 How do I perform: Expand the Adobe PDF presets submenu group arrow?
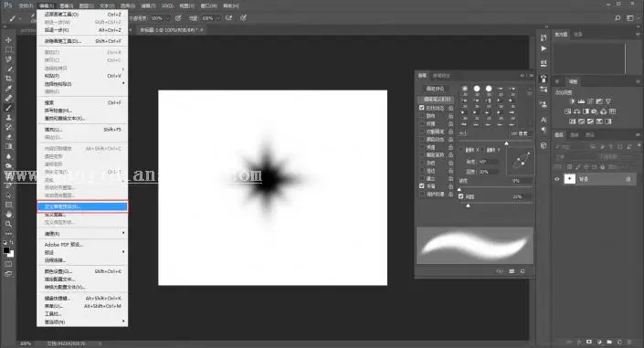(123, 252)
